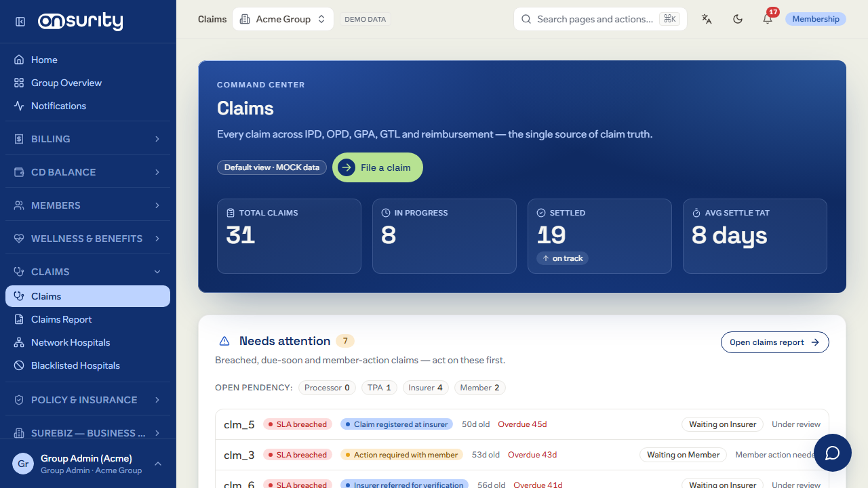Open Group Overview page
The width and height of the screenshot is (868, 488).
click(x=88, y=83)
